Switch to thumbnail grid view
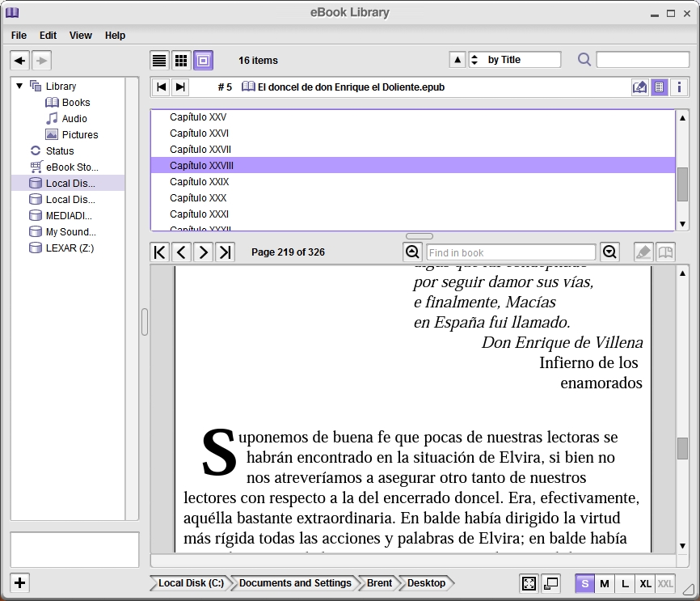Image resolution: width=700 pixels, height=601 pixels. click(182, 60)
